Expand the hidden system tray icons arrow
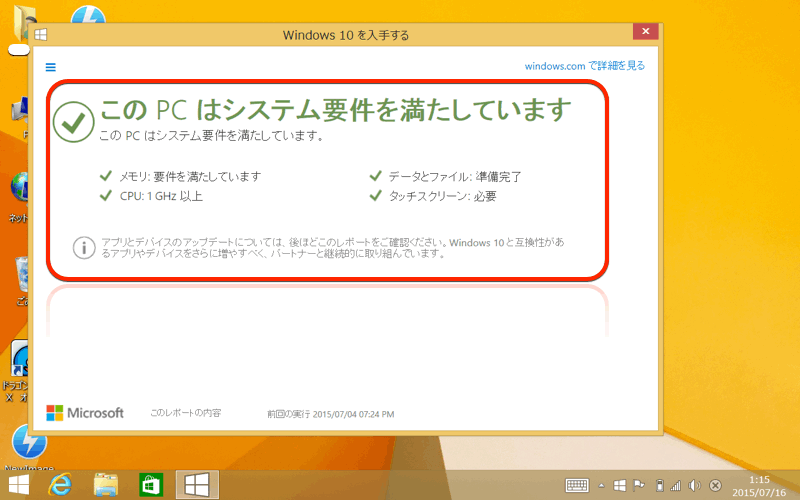 click(602, 485)
